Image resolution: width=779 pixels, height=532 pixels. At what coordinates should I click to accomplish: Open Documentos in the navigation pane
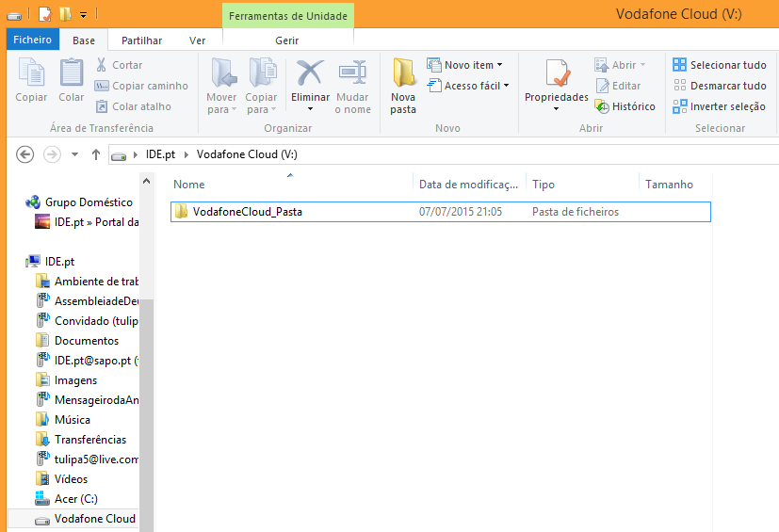tap(77, 341)
